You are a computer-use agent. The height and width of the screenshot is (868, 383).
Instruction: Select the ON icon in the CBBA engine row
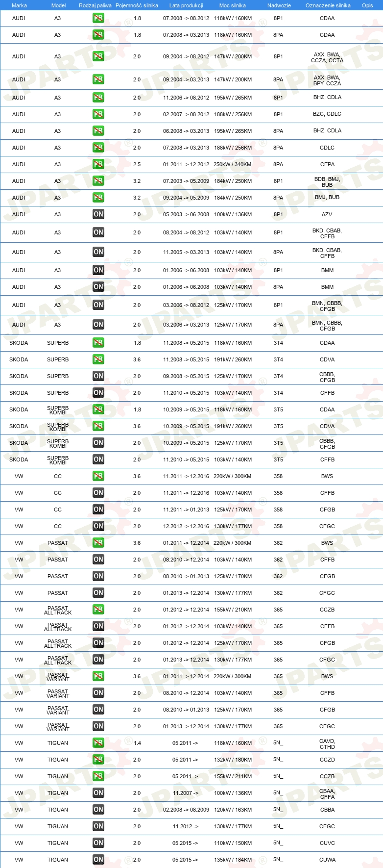(98, 810)
